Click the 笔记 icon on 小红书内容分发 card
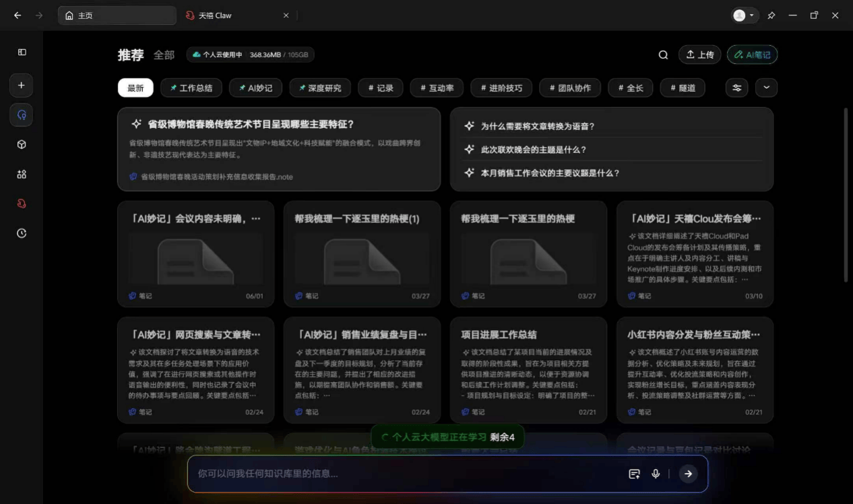 pyautogui.click(x=632, y=412)
